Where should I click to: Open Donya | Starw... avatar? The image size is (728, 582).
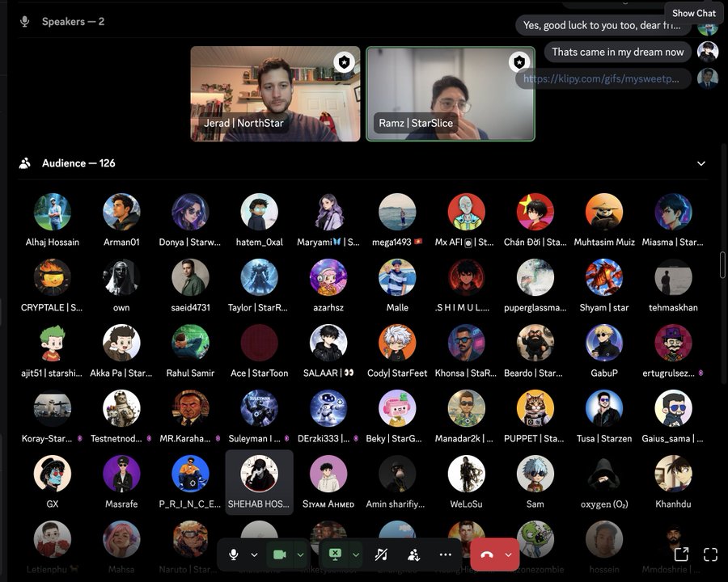[x=190, y=212]
